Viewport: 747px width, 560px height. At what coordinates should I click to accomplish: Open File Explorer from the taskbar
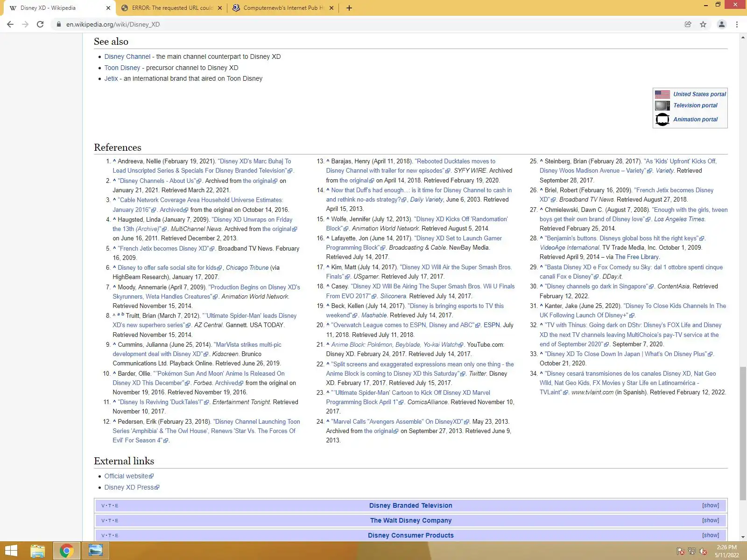tap(37, 551)
